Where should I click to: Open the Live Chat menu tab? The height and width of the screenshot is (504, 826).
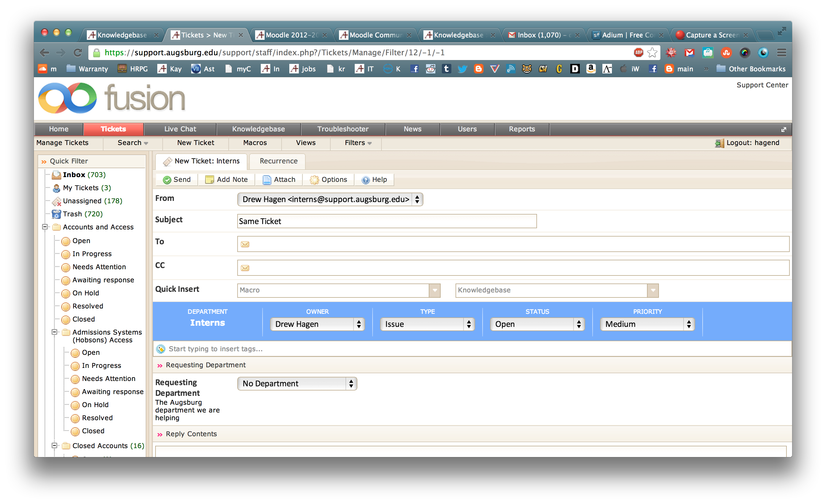180,129
